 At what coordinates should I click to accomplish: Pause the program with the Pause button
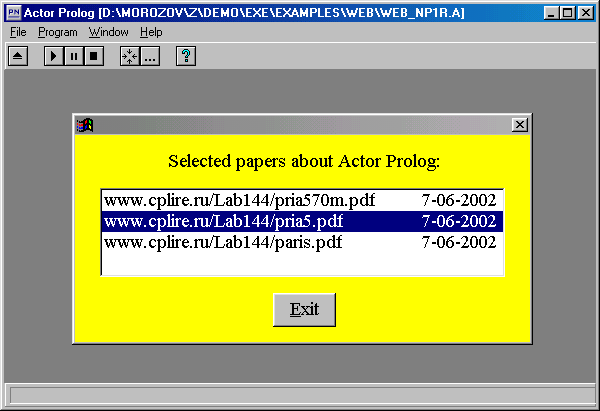pos(74,56)
